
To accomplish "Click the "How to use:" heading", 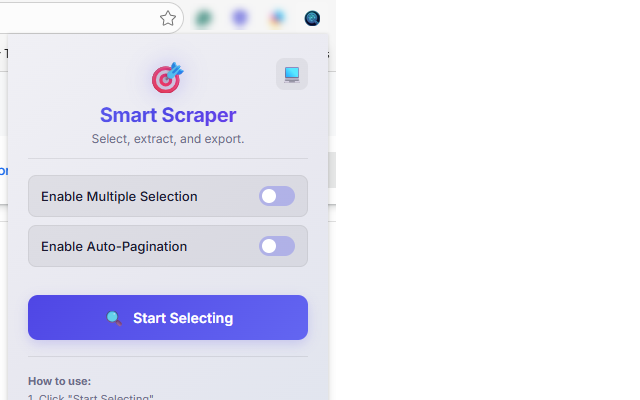I will click(x=60, y=381).
